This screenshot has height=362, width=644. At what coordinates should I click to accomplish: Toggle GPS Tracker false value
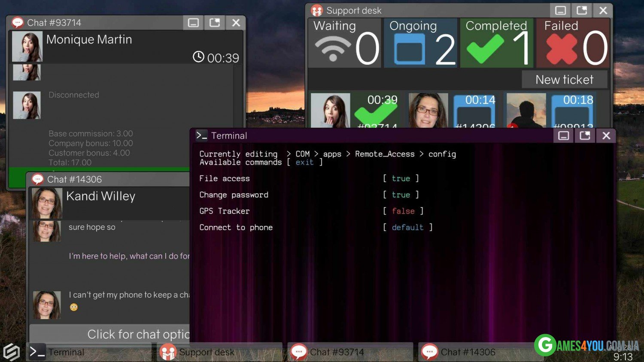pyautogui.click(x=403, y=211)
